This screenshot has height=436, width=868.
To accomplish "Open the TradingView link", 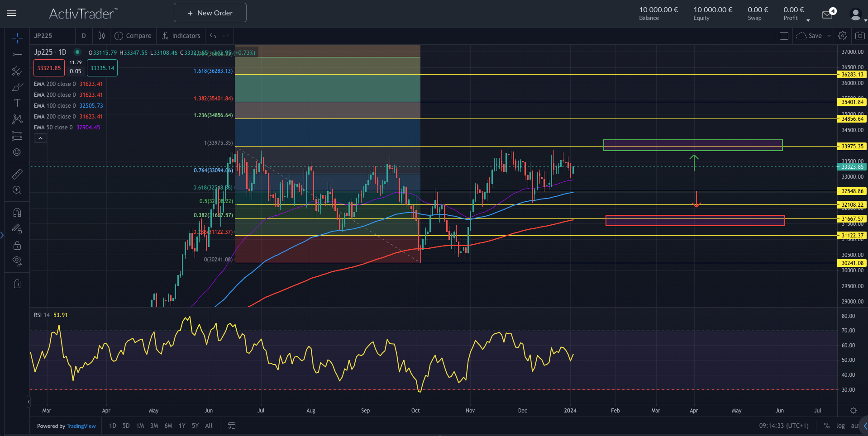I will (81, 426).
